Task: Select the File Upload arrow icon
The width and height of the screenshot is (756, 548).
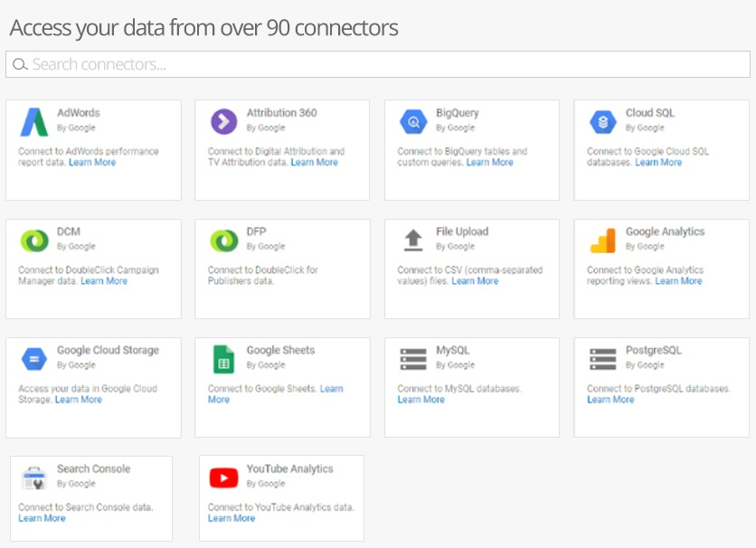Action: (x=413, y=240)
